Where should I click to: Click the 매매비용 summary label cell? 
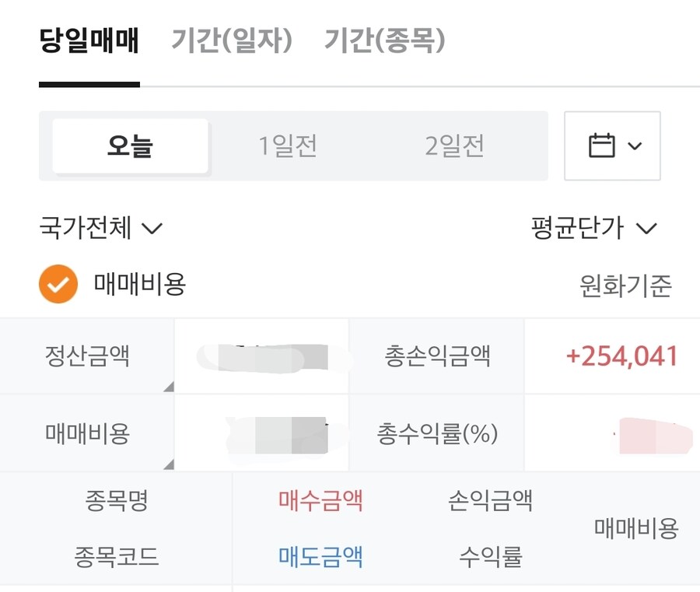tap(87, 433)
